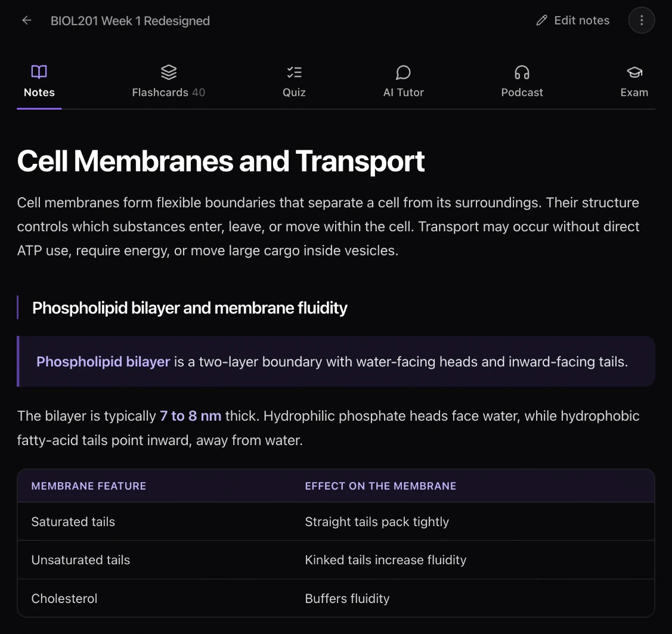Click the paragraph describing bilayer thickness
Viewport: 672px width, 634px height.
tap(329, 427)
